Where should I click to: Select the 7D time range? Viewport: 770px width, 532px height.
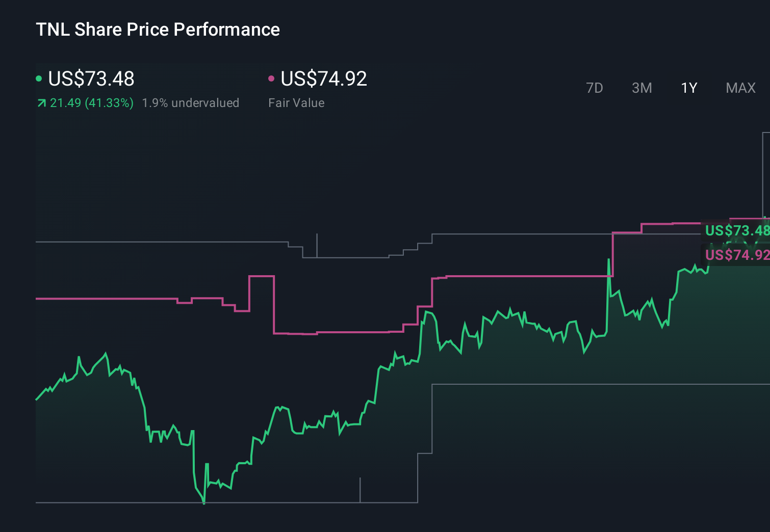(x=594, y=88)
